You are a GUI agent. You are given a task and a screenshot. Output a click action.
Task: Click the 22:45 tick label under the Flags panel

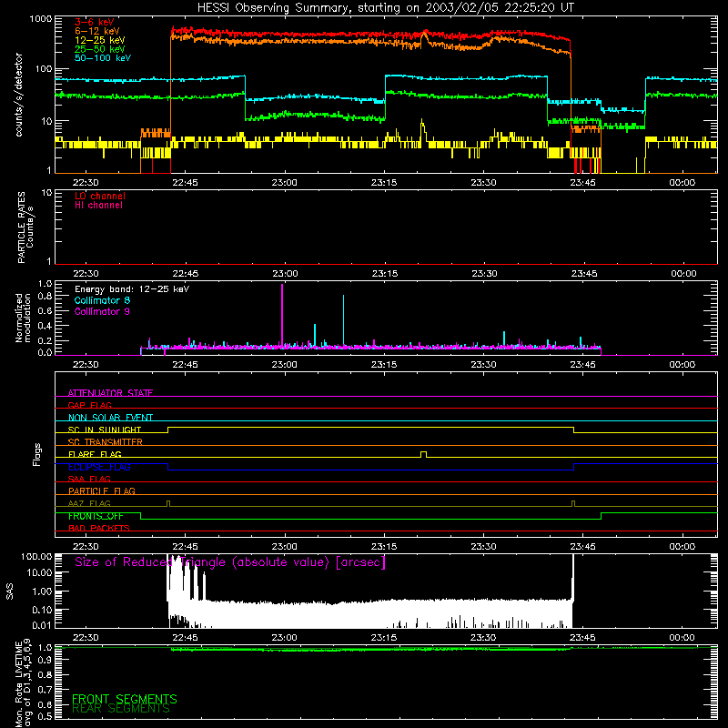click(x=186, y=547)
